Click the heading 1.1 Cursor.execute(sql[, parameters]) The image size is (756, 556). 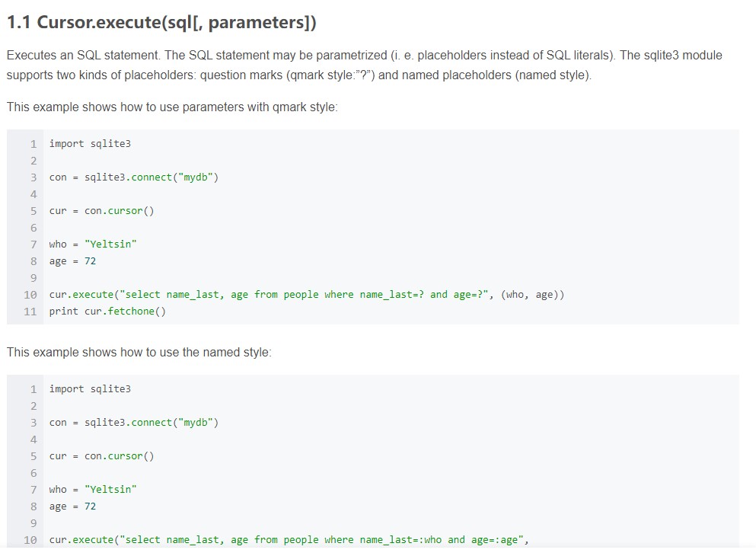(161, 23)
